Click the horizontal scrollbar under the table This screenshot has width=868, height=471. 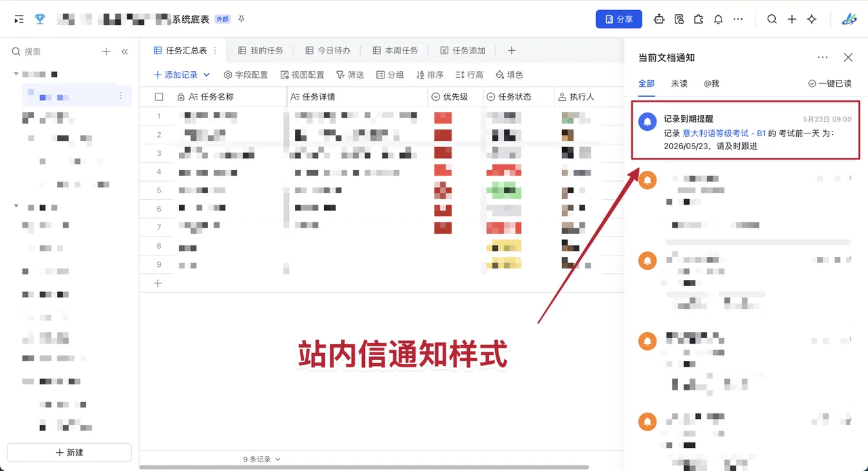(364, 467)
